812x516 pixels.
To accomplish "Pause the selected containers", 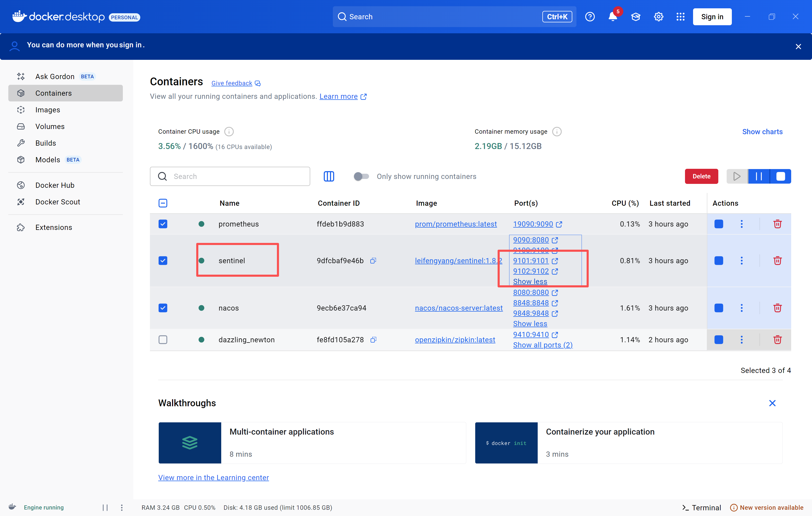I will pyautogui.click(x=759, y=176).
